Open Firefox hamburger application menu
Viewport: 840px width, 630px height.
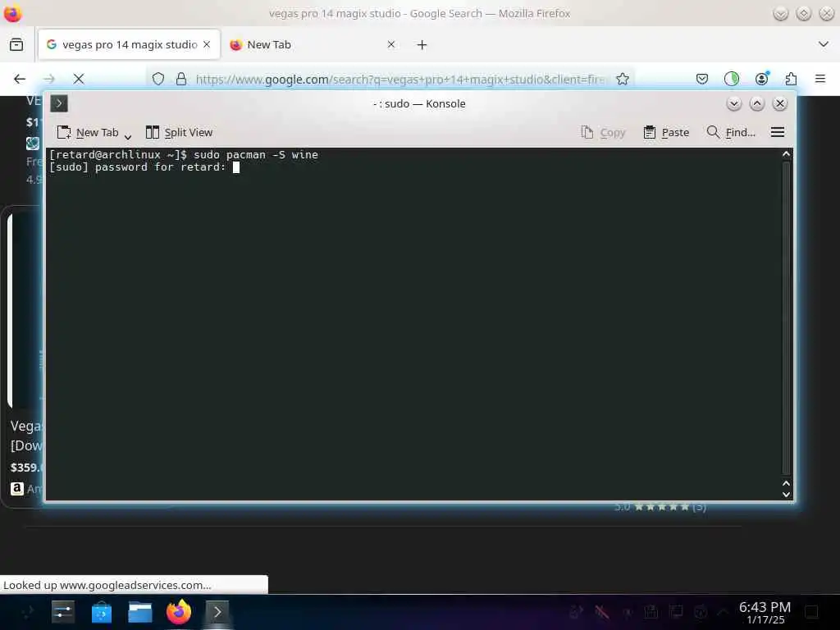[820, 80]
